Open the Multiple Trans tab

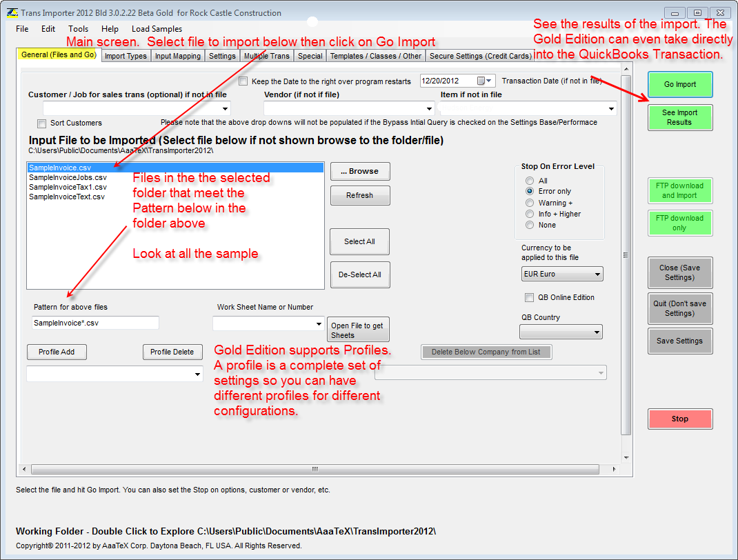[x=267, y=56]
